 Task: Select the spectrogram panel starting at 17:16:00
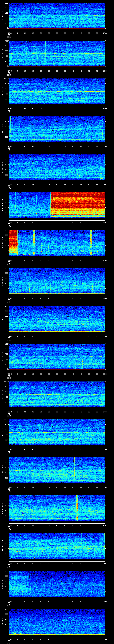point(57,16)
